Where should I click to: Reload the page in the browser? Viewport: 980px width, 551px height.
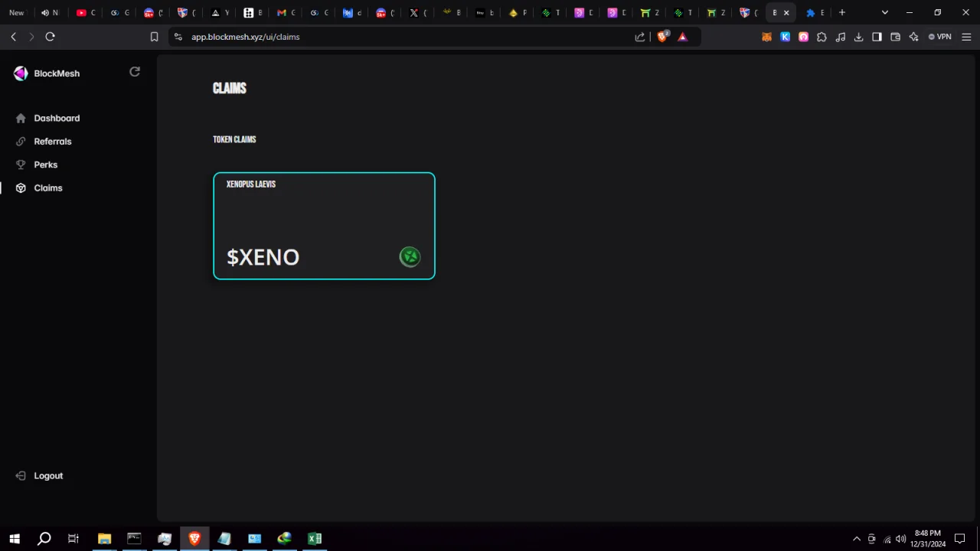pos(51,37)
